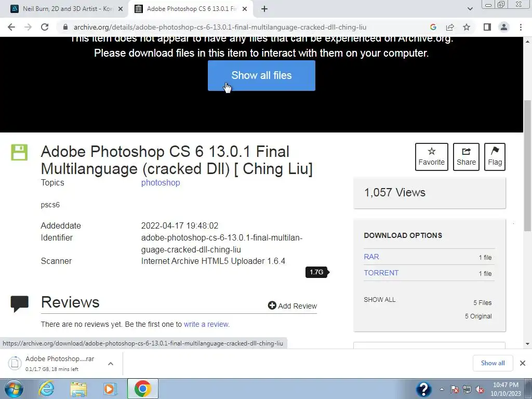The width and height of the screenshot is (532, 399).
Task: View site security padlock info
Action: [x=65, y=27]
